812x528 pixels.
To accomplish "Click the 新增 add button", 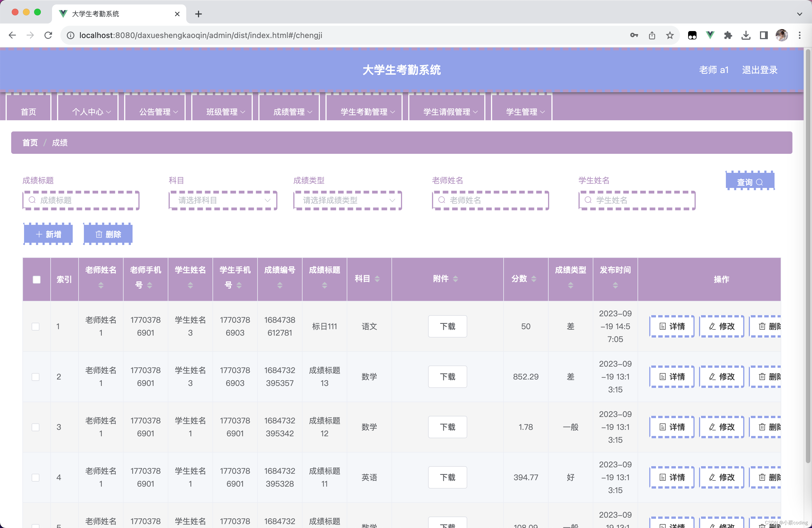I will tap(48, 234).
